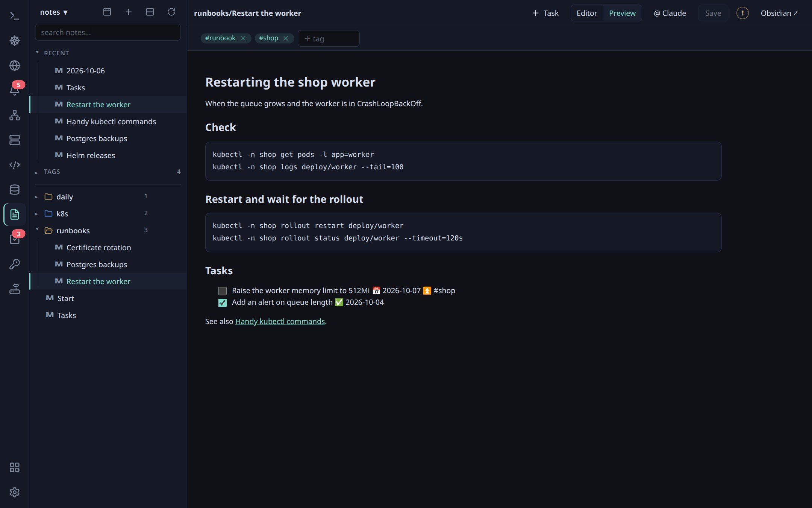Open the tasks checklist icon with 3 badge
The width and height of the screenshot is (812, 508).
pos(14,239)
